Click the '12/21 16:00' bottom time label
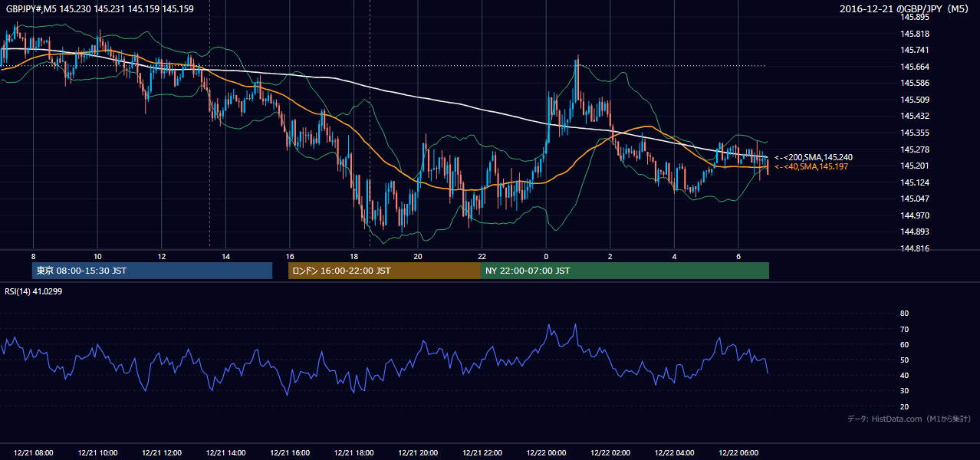 point(289,453)
